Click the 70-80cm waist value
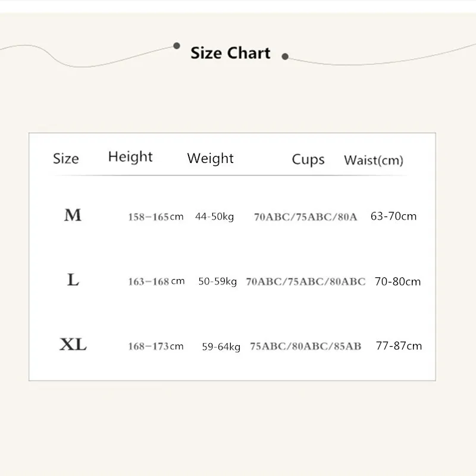The height and width of the screenshot is (476, 476). click(397, 281)
